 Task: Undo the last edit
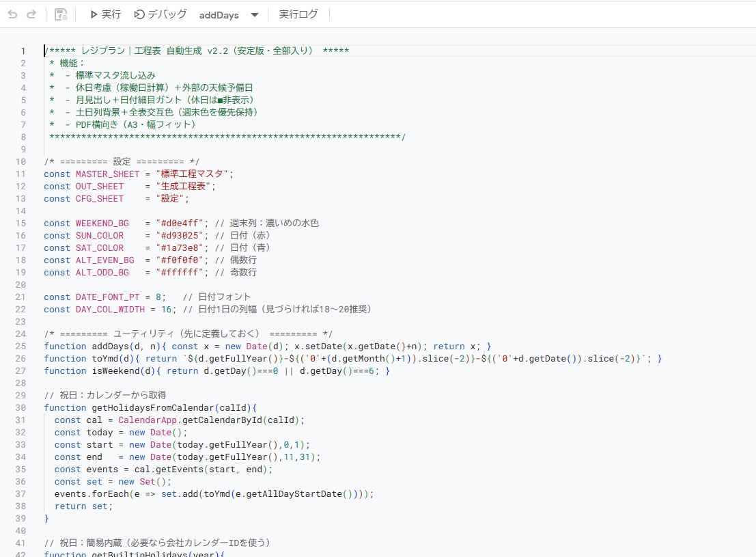[12, 14]
